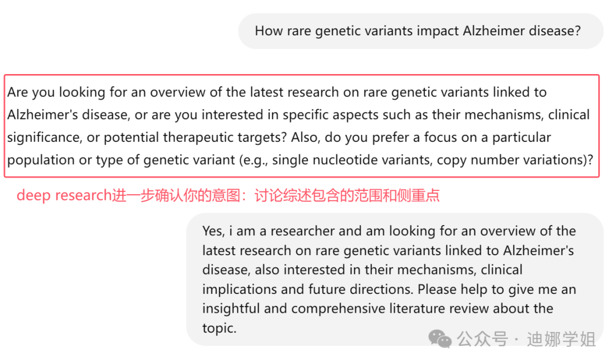
Task: Click the line starting "Alzheimer's disease, or are you"
Action: click(298, 114)
